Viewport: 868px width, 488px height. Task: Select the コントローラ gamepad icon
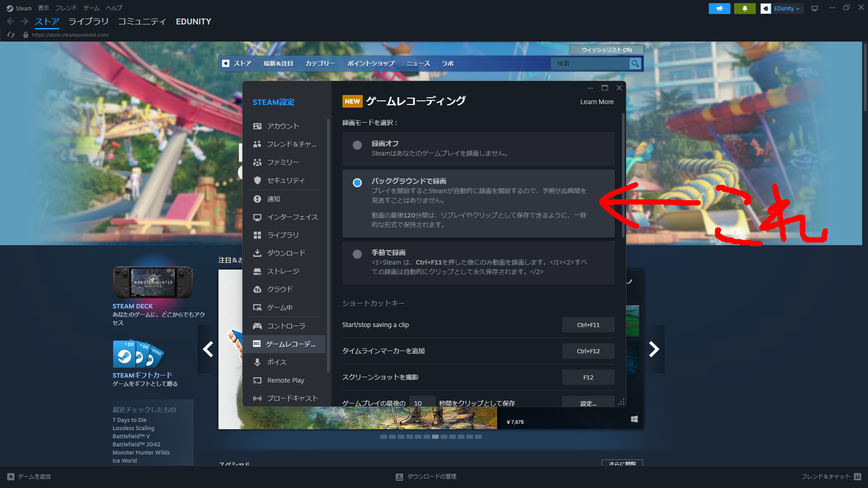click(x=257, y=326)
